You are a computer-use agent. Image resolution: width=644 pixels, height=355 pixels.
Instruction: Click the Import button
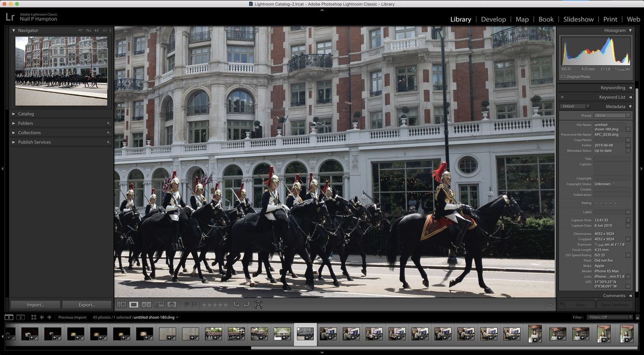[x=36, y=305]
